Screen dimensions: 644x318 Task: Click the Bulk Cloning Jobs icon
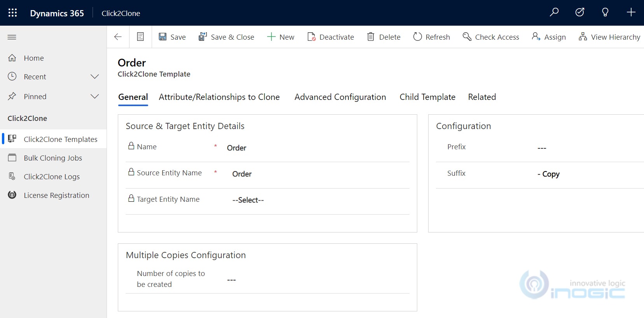click(x=12, y=157)
